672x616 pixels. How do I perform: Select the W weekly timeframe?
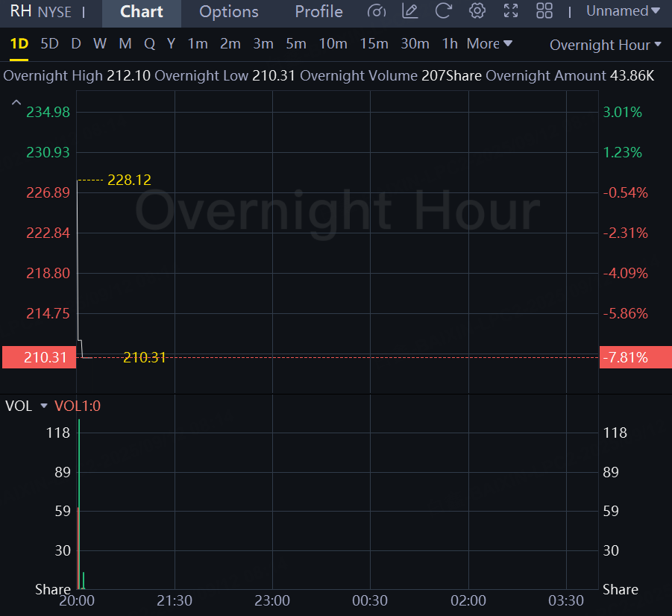pos(100,44)
